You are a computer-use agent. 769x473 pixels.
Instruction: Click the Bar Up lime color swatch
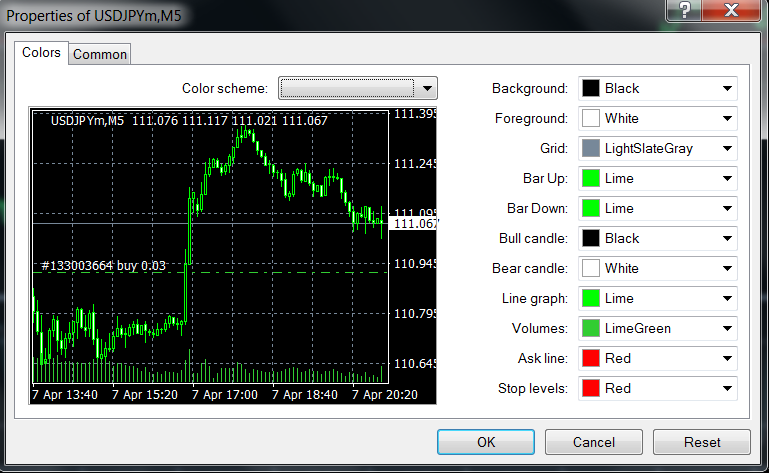click(591, 178)
